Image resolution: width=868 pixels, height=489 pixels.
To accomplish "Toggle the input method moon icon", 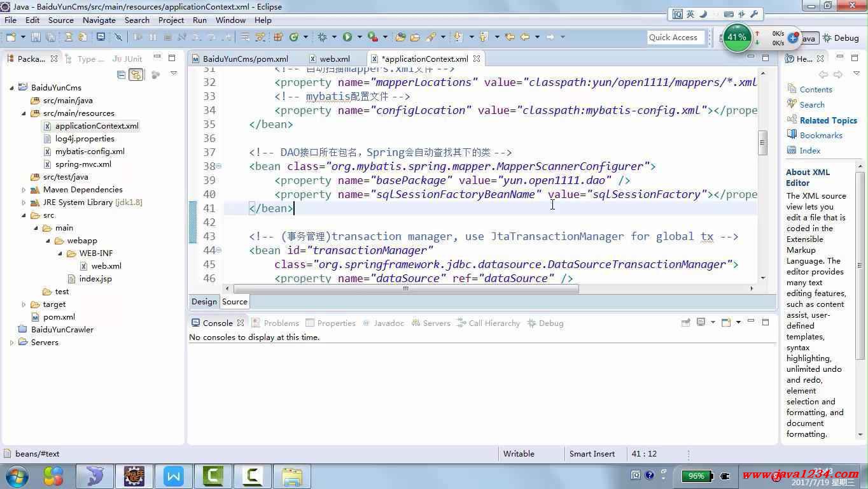I will click(x=704, y=14).
